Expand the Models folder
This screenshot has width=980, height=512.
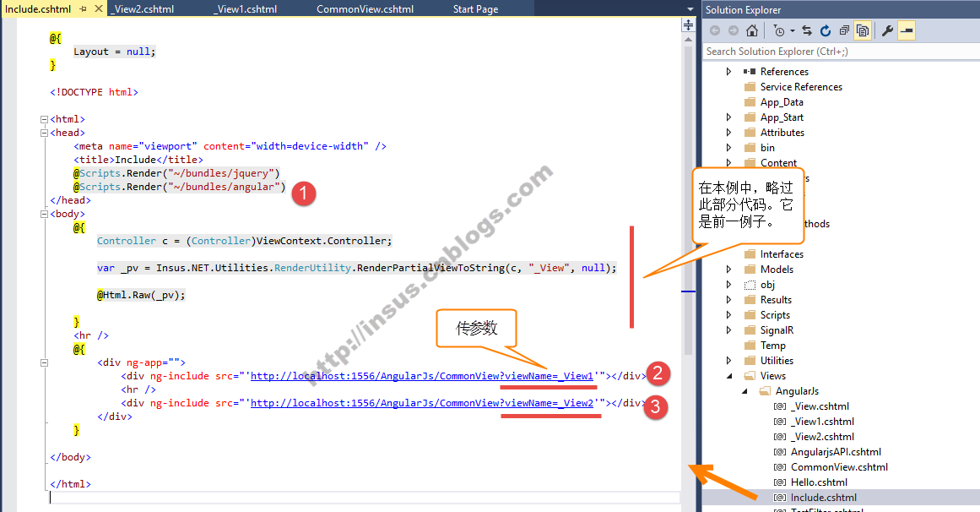pos(728,270)
